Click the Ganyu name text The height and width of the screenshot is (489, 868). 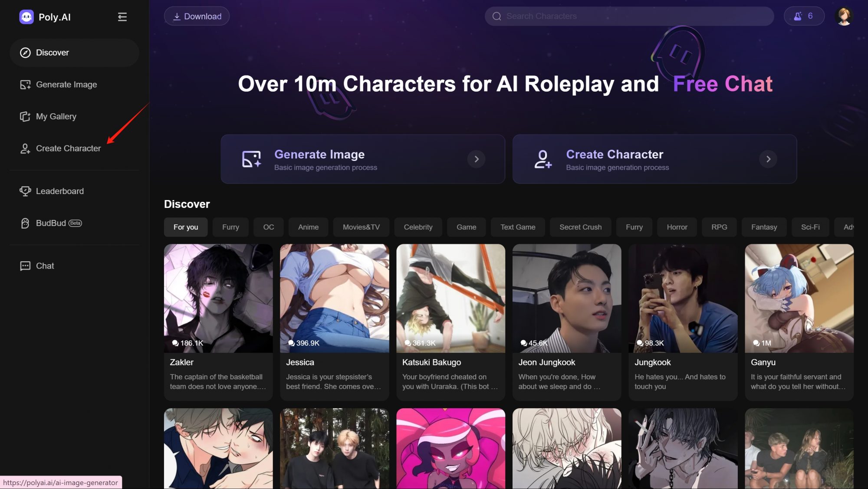click(763, 362)
